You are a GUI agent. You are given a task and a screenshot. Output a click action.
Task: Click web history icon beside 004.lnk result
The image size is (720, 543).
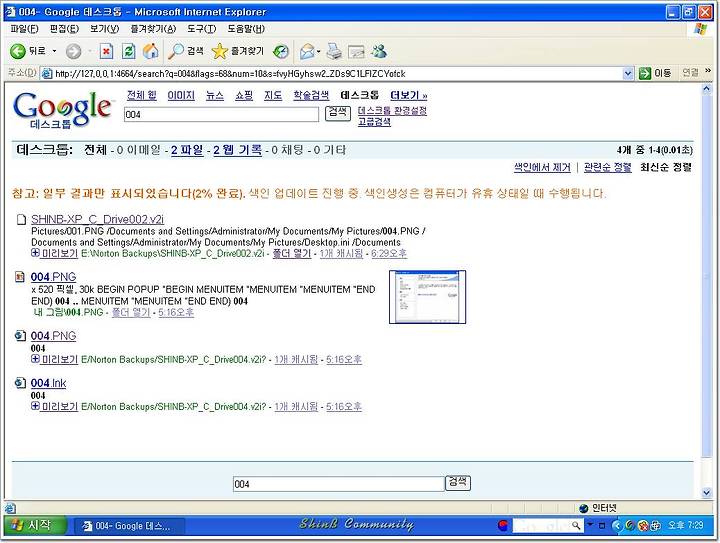tap(20, 383)
